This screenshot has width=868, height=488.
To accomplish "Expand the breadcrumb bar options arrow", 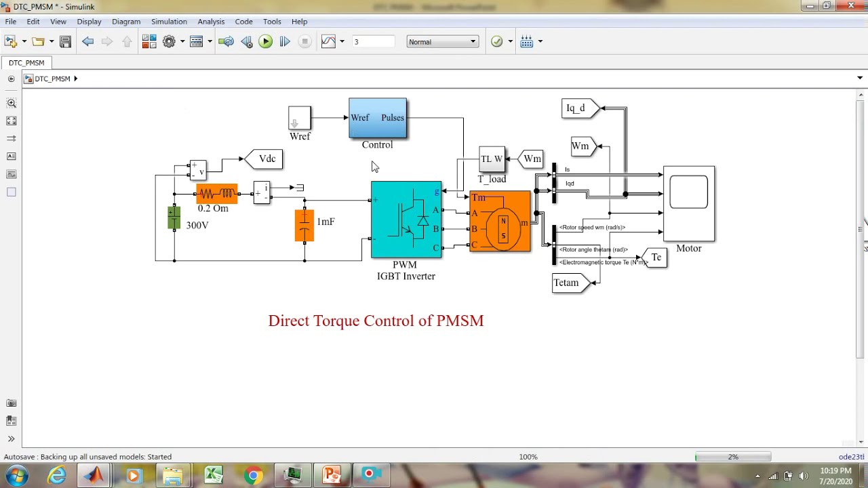I will (x=860, y=79).
